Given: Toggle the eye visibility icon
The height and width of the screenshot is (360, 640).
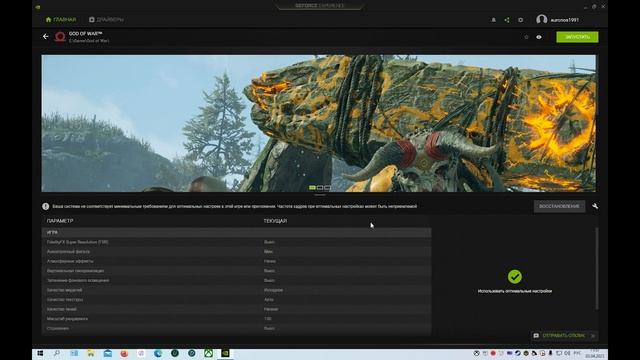Looking at the screenshot, I should click(x=539, y=37).
